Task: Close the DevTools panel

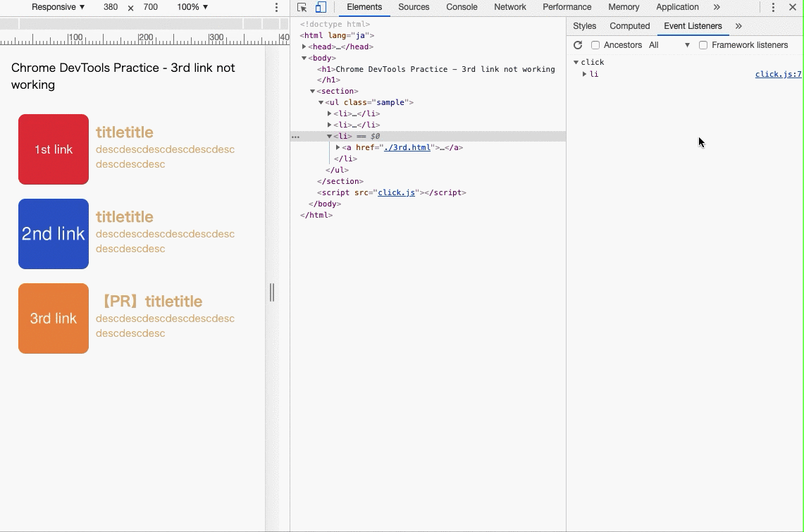Action: point(793,7)
